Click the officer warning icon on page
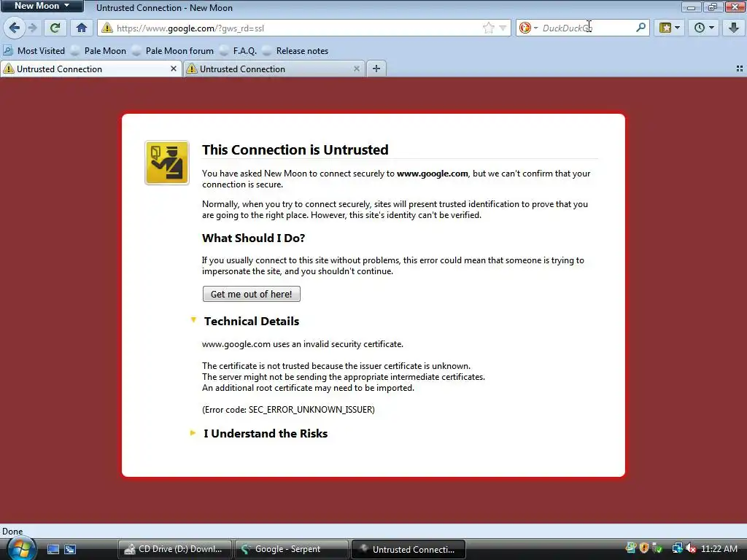Image resolution: width=747 pixels, height=560 pixels. click(x=167, y=163)
